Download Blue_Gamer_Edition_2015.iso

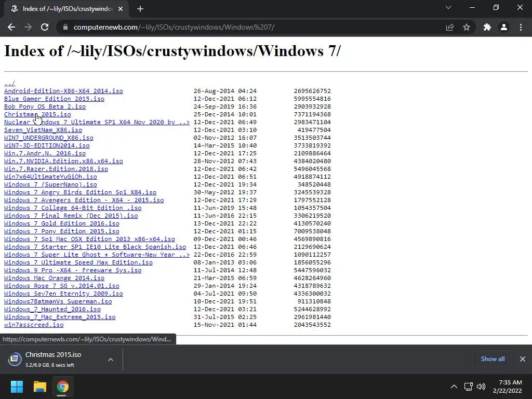coord(54,99)
